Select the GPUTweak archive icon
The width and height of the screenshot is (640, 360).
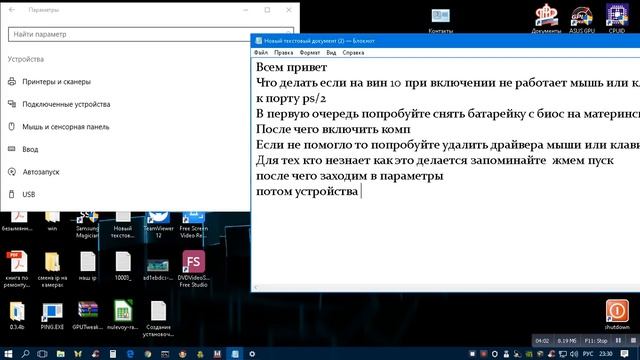point(87,315)
